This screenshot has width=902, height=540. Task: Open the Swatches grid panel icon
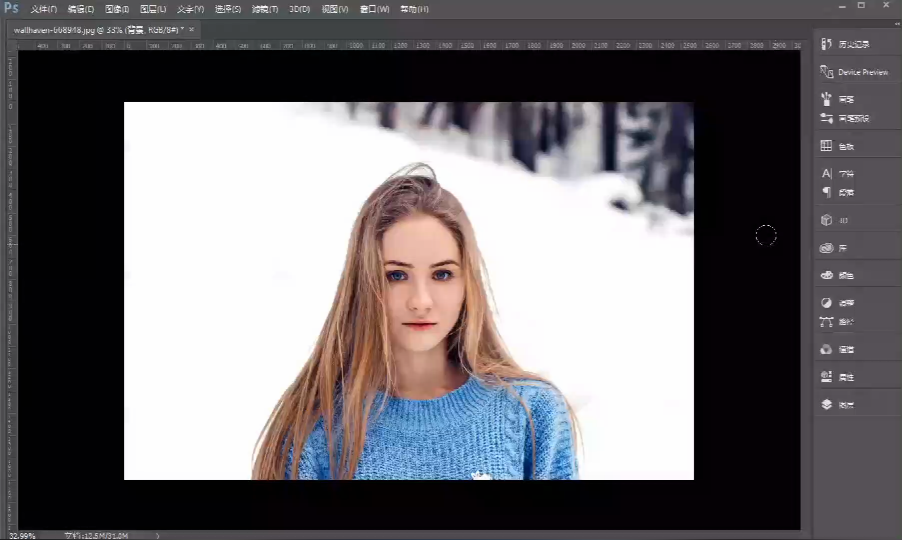coord(826,145)
